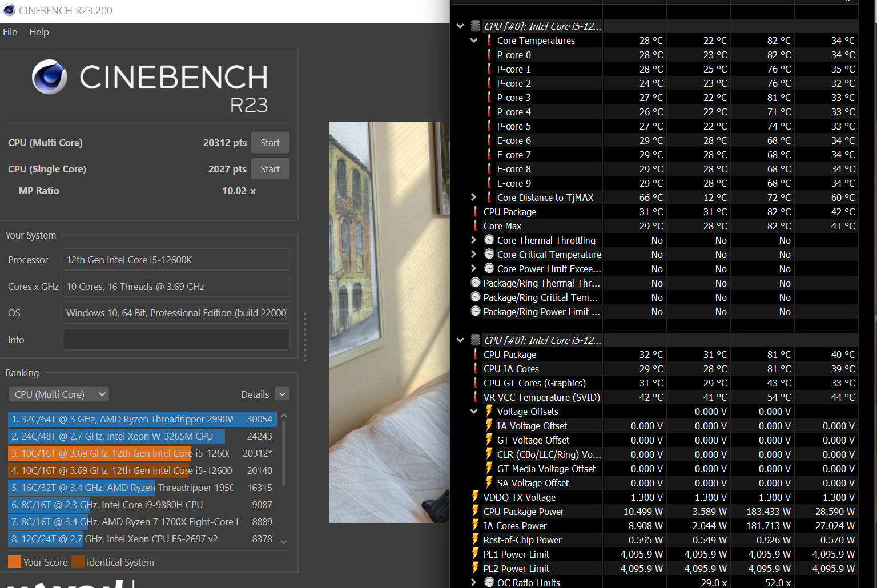Click the Processor field showing i5-12600K

click(176, 260)
